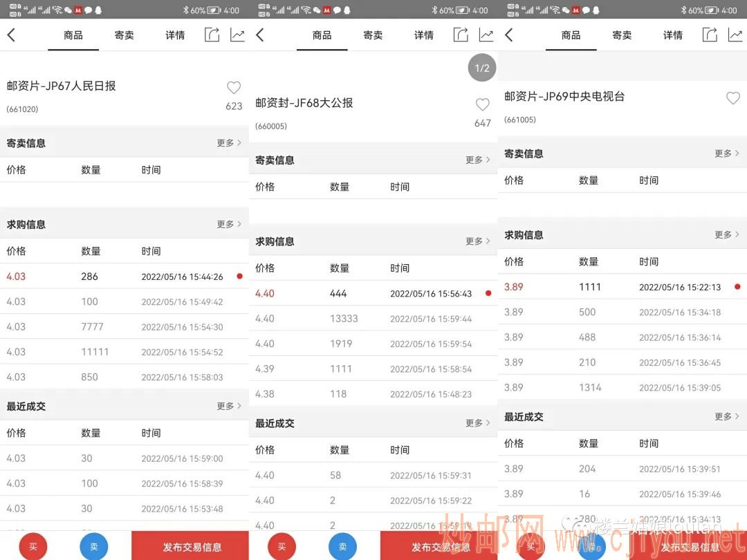Screen dimensions: 747x560
Task: Expand 最近成交 更多 for JP67人民日报
Action: point(229,406)
